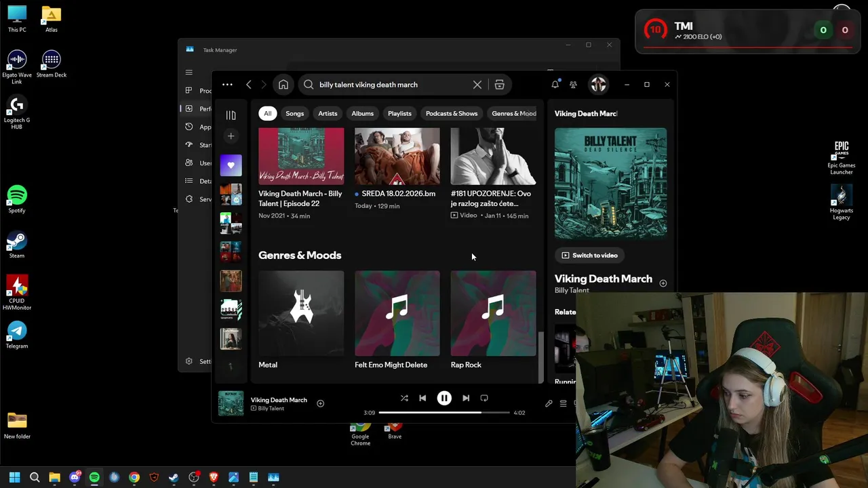Open the Windows Start menu

click(x=14, y=477)
